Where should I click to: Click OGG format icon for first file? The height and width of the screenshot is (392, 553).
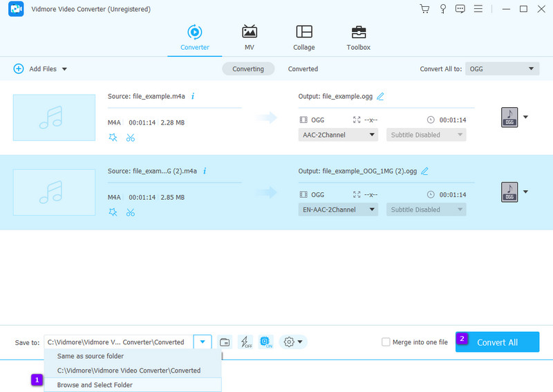[x=509, y=118]
